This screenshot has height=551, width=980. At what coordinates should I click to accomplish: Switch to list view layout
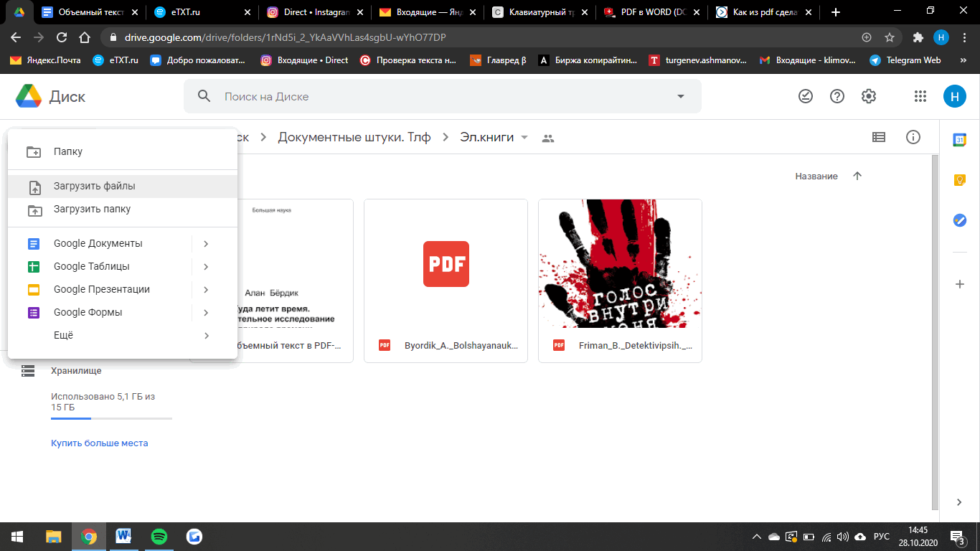point(878,137)
